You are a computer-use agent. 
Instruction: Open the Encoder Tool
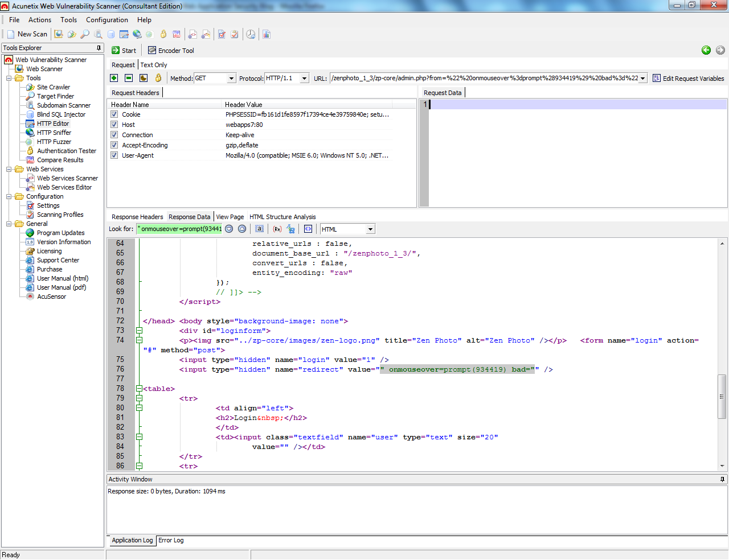pos(171,51)
